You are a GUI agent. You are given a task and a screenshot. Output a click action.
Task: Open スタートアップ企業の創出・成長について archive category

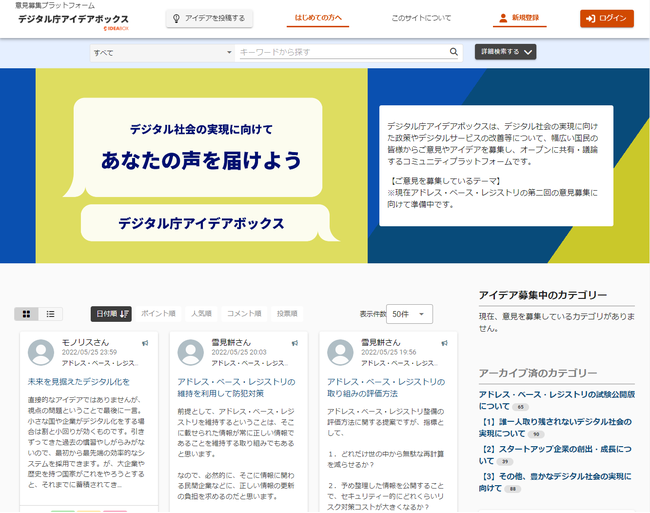tap(547, 454)
